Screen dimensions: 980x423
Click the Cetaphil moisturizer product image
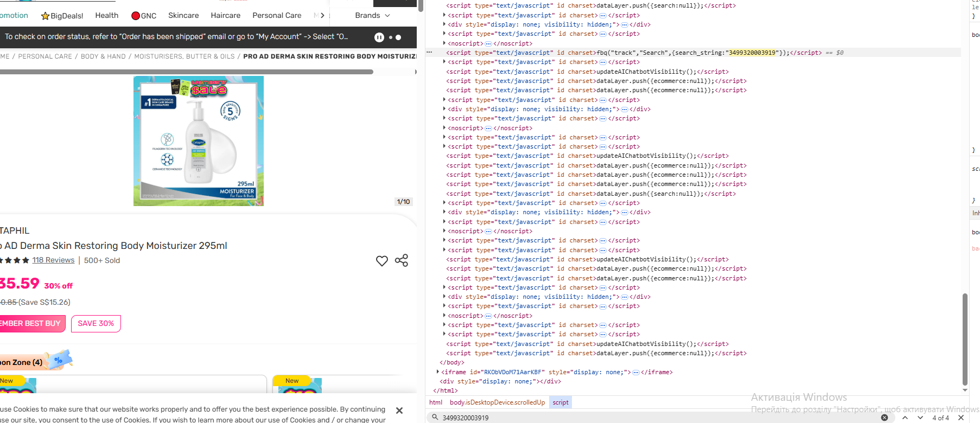click(x=199, y=141)
